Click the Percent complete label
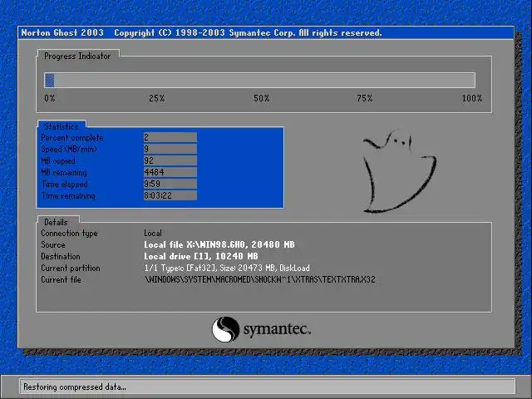Screen dimensions: 532x399 click(72, 138)
